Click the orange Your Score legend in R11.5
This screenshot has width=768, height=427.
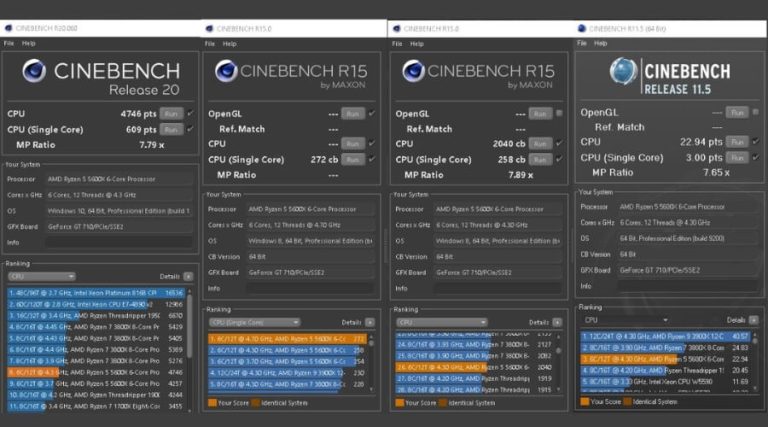coord(583,401)
